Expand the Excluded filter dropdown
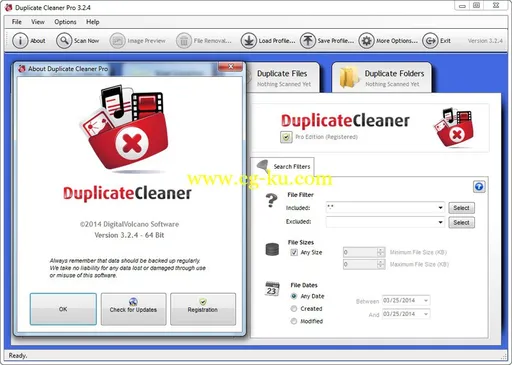 pos(440,222)
